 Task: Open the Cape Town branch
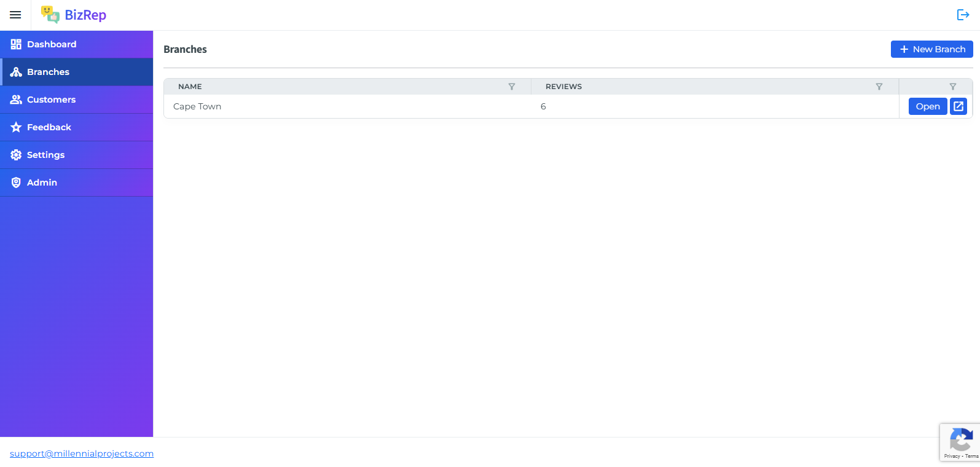(928, 106)
